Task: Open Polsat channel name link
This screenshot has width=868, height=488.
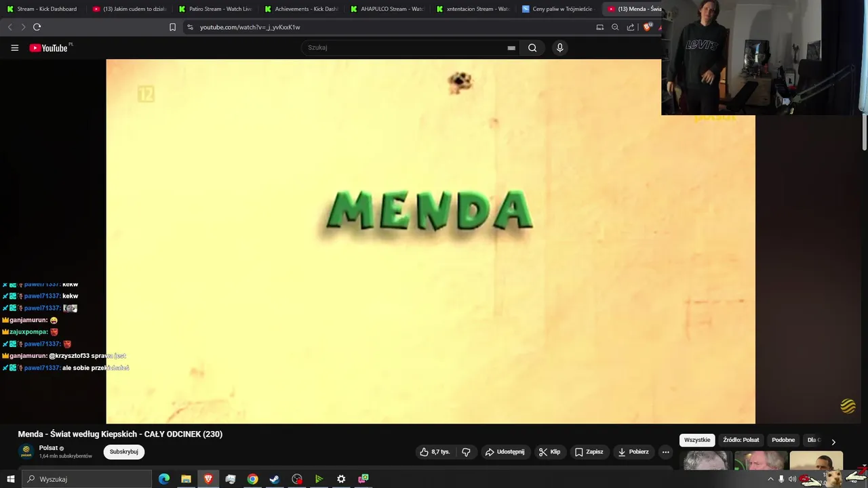Action: pyautogui.click(x=48, y=448)
